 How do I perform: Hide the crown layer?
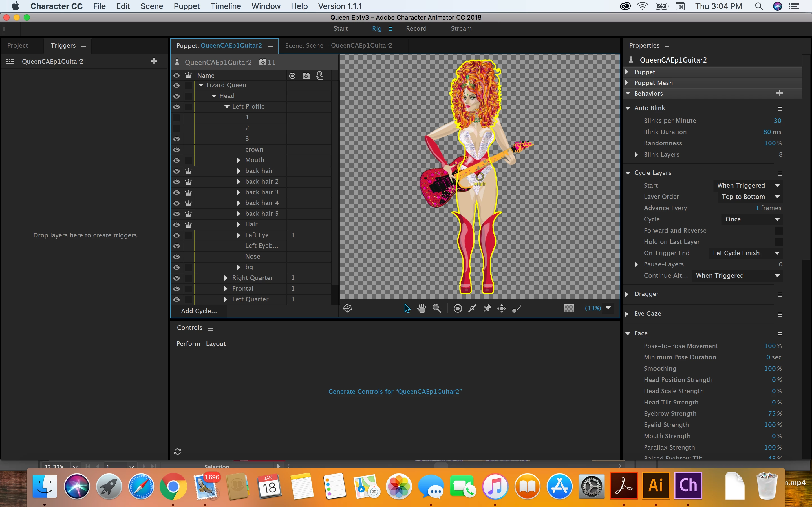coord(176,150)
